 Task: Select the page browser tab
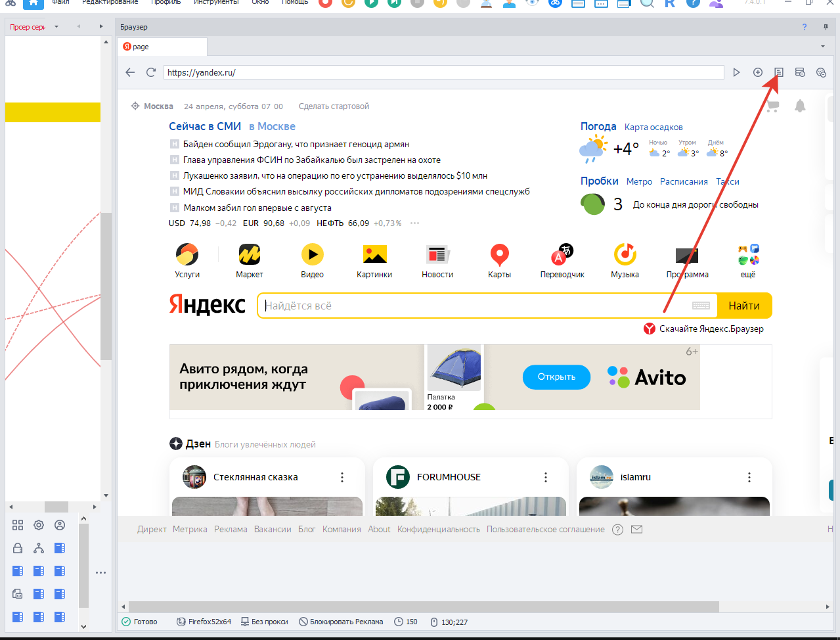[162, 47]
